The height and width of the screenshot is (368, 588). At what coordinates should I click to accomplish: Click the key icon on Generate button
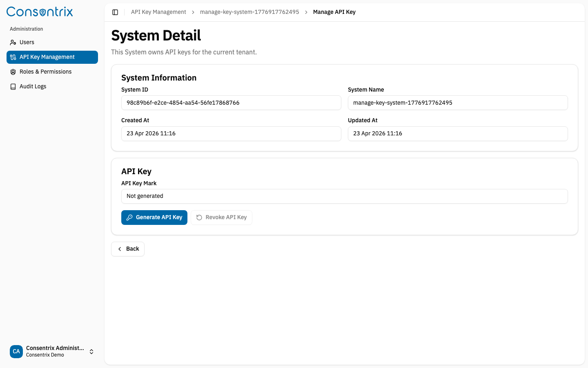click(x=129, y=218)
